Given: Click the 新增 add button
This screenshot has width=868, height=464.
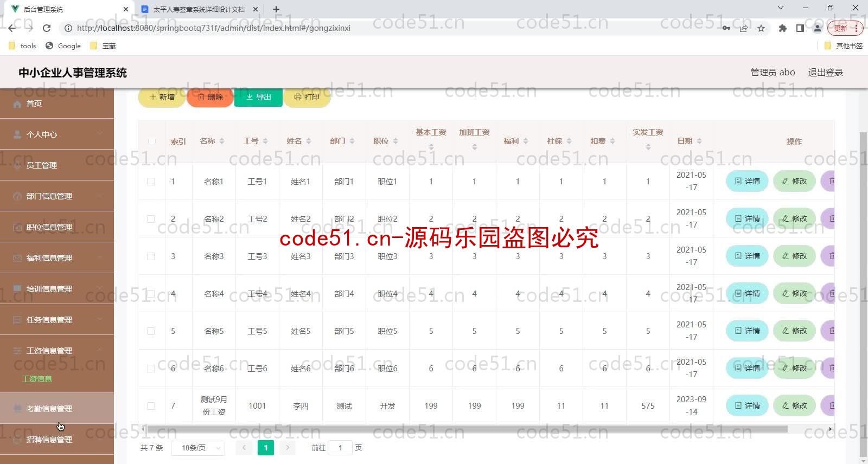Looking at the screenshot, I should click(162, 97).
